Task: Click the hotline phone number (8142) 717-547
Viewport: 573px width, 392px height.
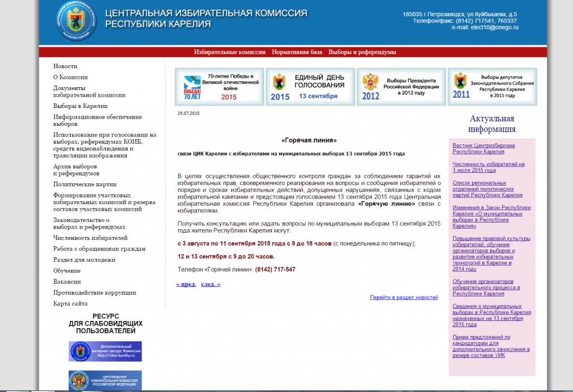Action: [x=275, y=269]
